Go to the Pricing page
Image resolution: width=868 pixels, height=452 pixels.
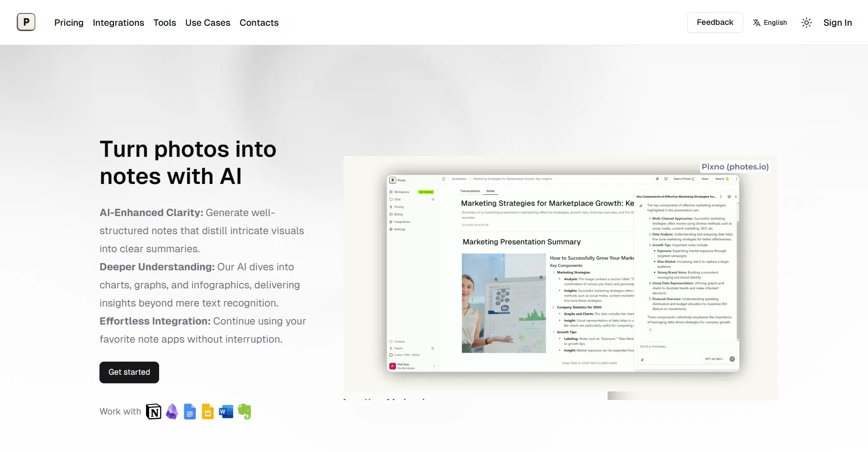pos(69,23)
